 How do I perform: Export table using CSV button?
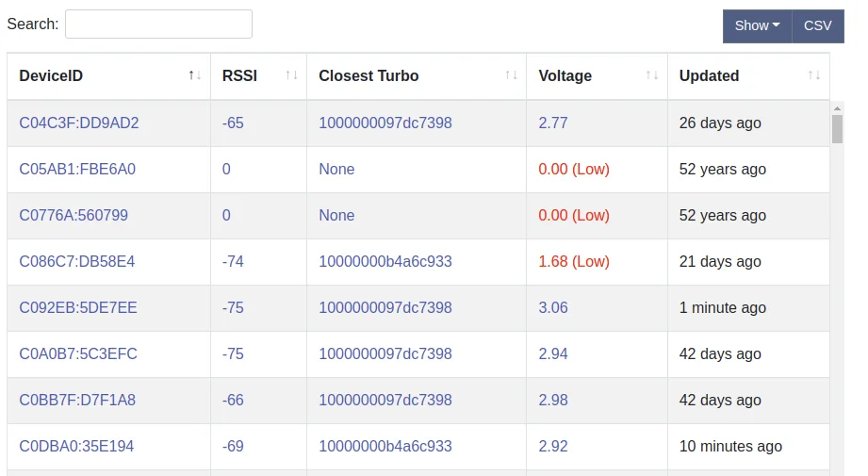pyautogui.click(x=818, y=26)
